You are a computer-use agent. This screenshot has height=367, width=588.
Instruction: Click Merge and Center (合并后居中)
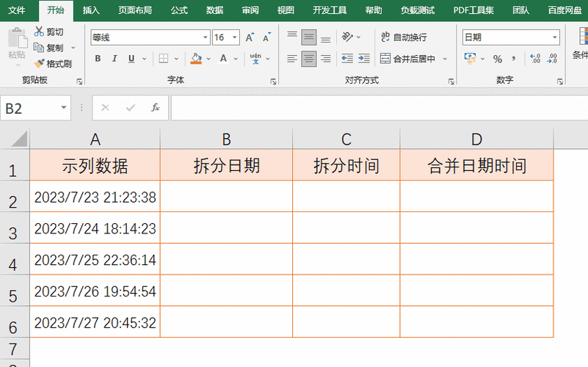pos(407,59)
